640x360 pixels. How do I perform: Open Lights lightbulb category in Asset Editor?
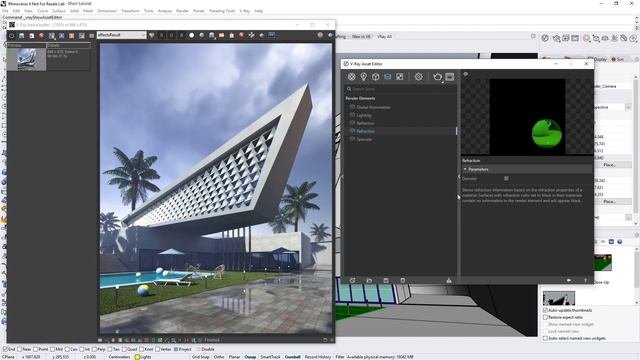pos(364,77)
